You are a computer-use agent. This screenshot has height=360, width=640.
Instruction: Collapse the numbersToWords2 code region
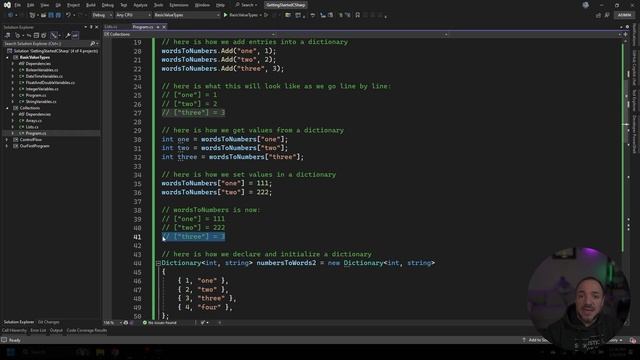tap(158, 264)
